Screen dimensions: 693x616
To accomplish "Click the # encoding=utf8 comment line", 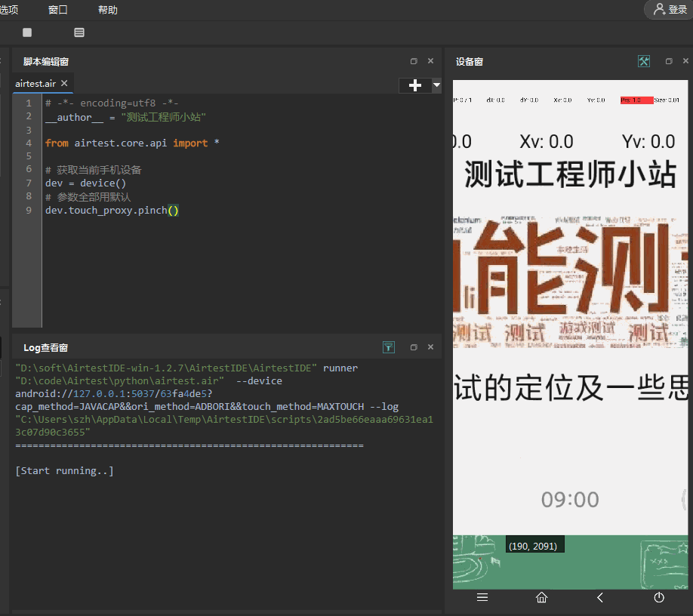I will click(112, 103).
